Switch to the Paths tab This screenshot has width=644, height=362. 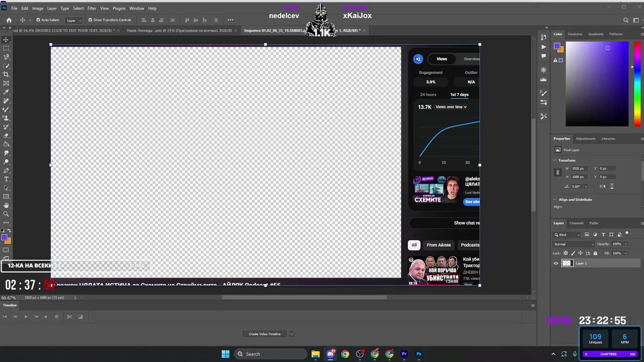pos(594,223)
